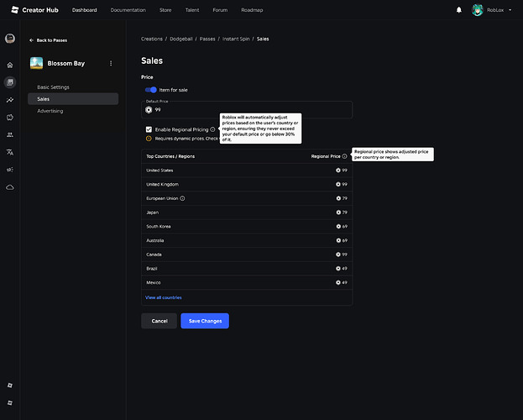Click the Australia row
The image size is (523, 420).
click(247, 240)
